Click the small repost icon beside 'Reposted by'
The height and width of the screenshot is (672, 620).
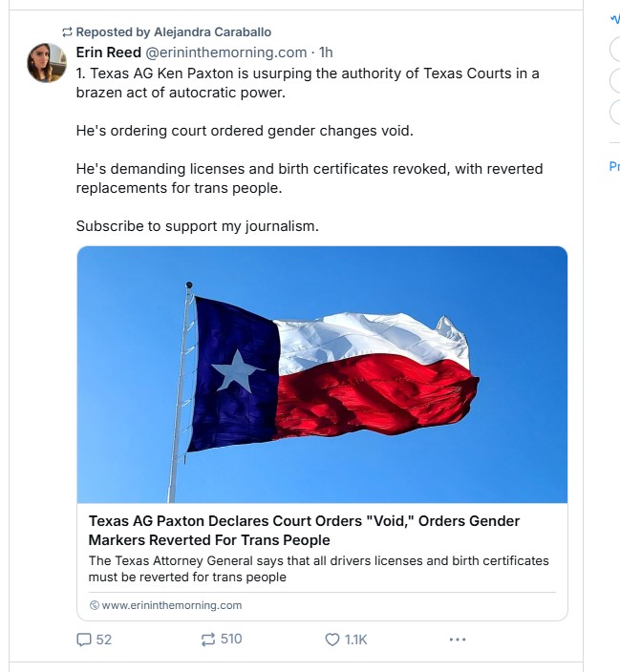pos(67,32)
